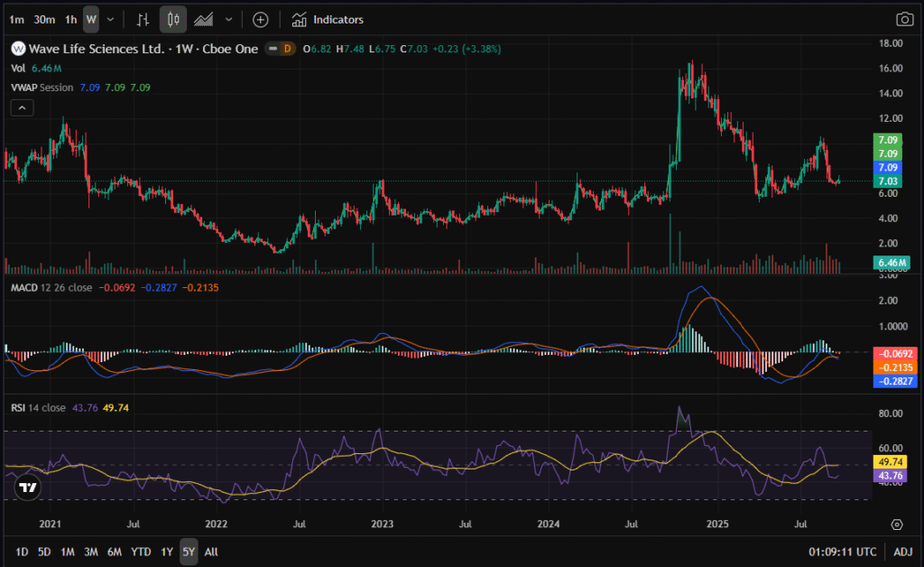Toggle the ADJ adjusted data button
The image size is (924, 567).
902,552
